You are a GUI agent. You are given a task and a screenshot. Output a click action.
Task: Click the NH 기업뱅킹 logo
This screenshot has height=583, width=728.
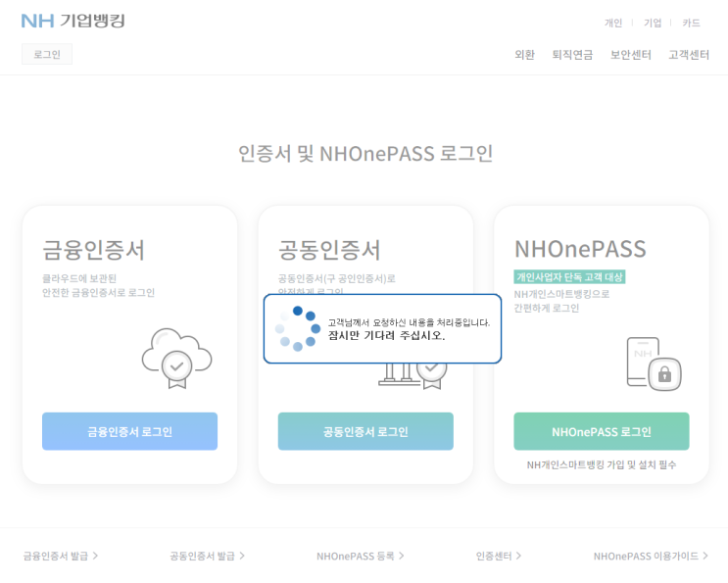[73, 21]
